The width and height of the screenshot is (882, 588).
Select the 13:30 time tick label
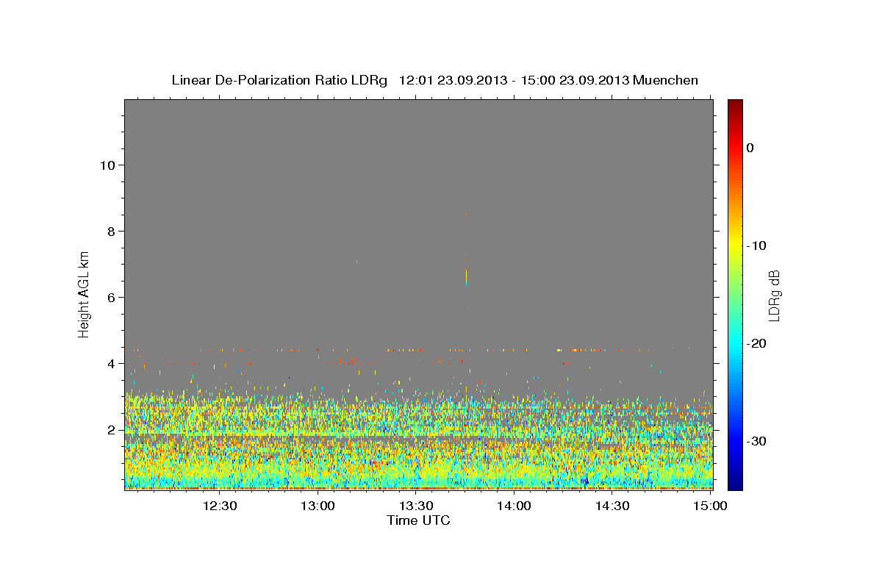416,506
